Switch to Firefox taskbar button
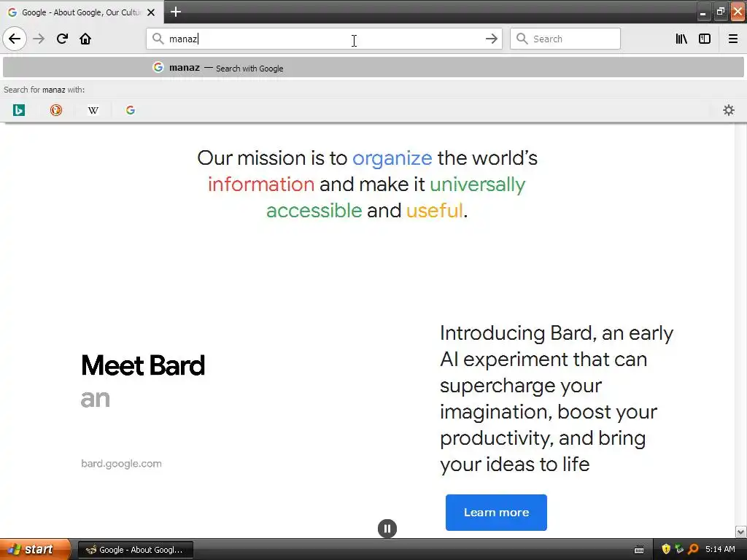Viewport: 747px width, 560px height. (135, 550)
